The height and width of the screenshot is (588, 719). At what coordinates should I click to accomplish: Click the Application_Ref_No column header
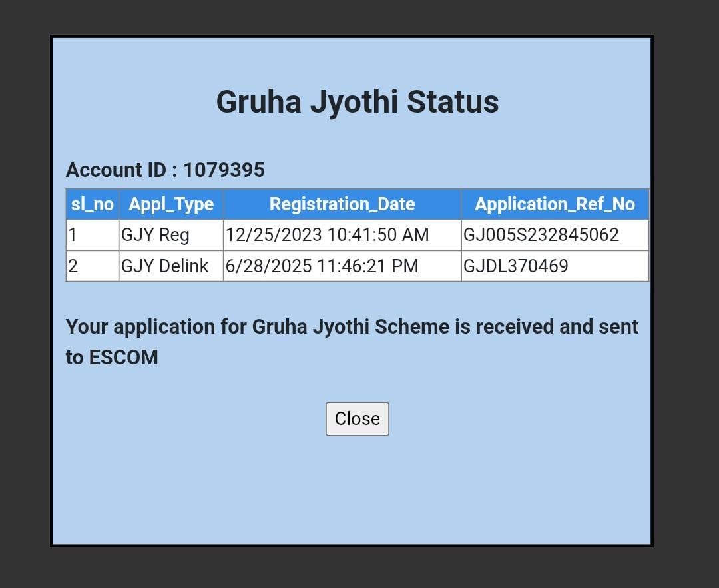pos(555,204)
